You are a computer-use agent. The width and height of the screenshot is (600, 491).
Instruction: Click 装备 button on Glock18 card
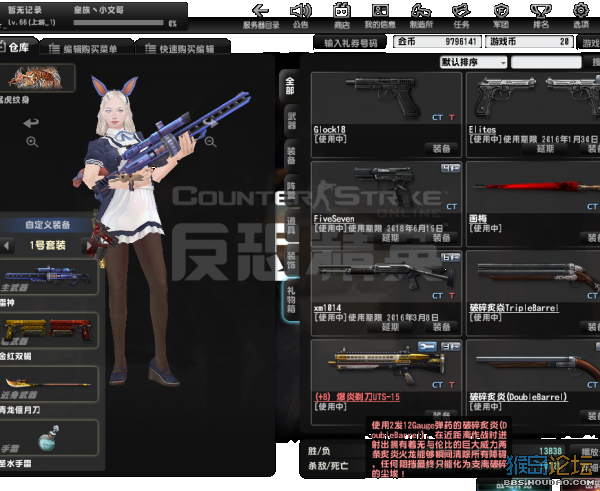[441, 148]
